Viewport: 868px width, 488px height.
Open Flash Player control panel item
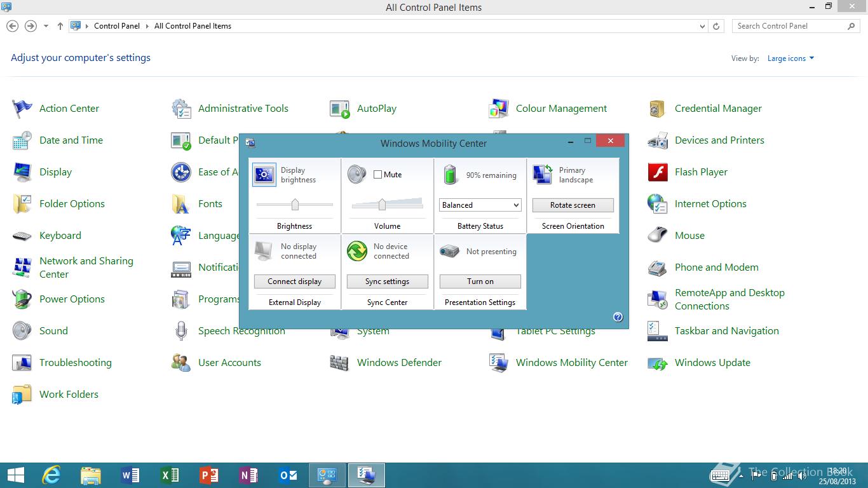tap(700, 172)
